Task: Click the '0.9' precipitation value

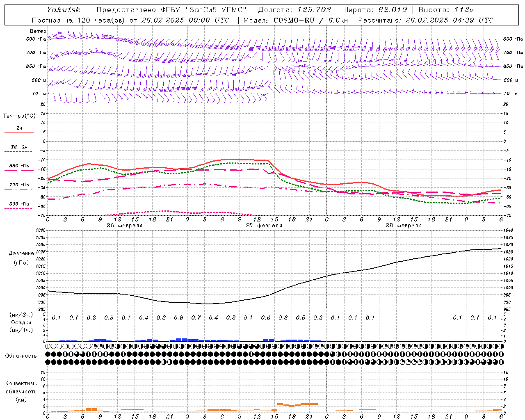Action: 178,317
